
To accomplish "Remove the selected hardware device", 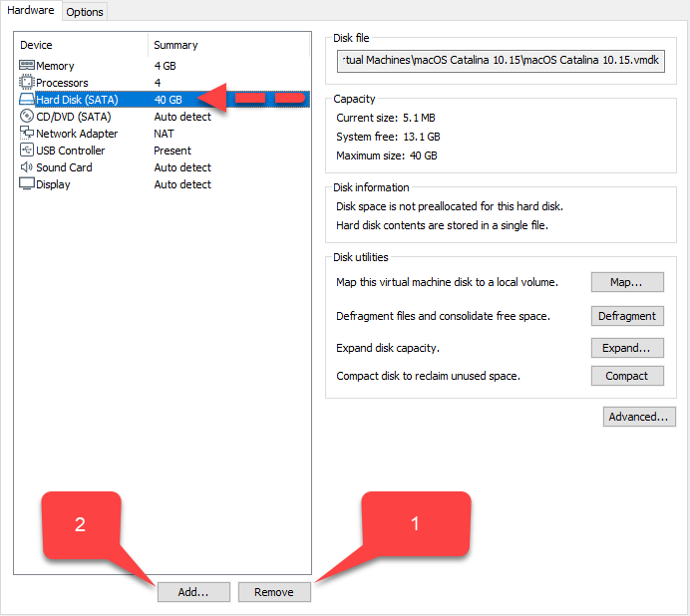I will click(274, 592).
